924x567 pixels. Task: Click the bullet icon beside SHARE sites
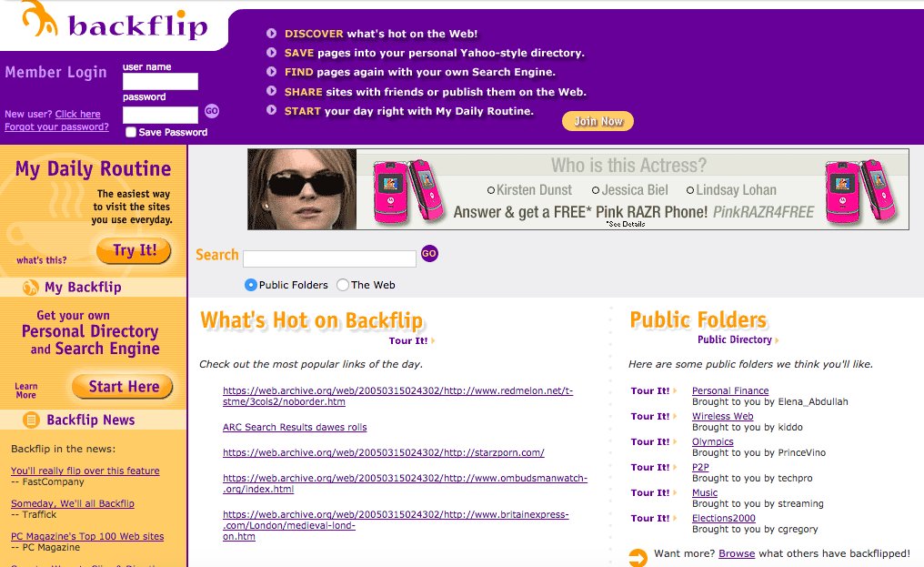coord(272,91)
